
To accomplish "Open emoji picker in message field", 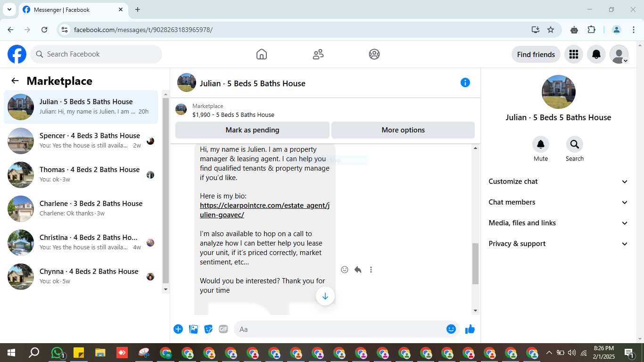I will (451, 329).
